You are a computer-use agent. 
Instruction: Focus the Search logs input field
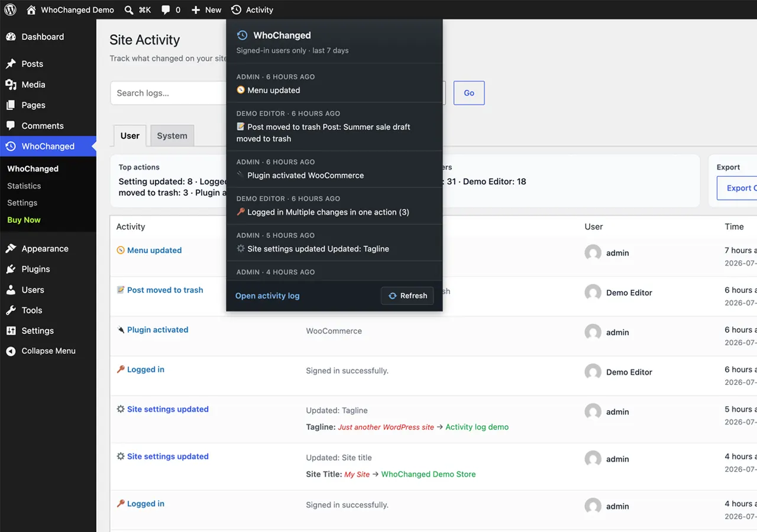pos(169,93)
